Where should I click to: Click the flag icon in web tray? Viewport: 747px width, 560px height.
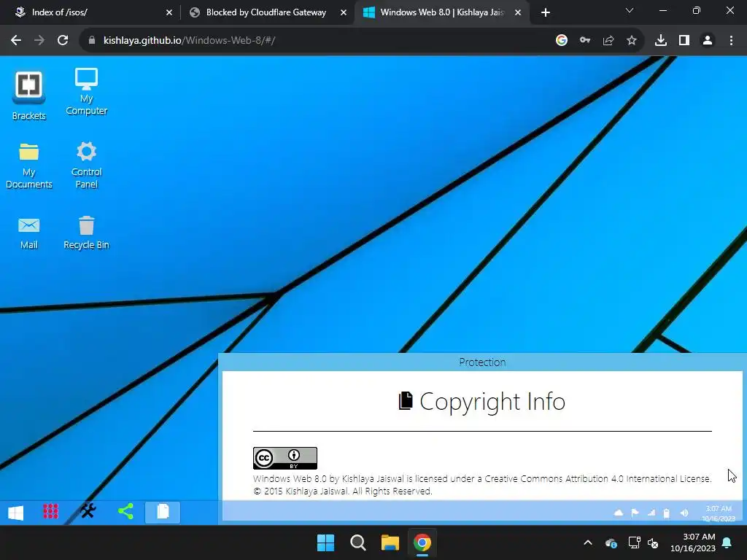(x=635, y=513)
